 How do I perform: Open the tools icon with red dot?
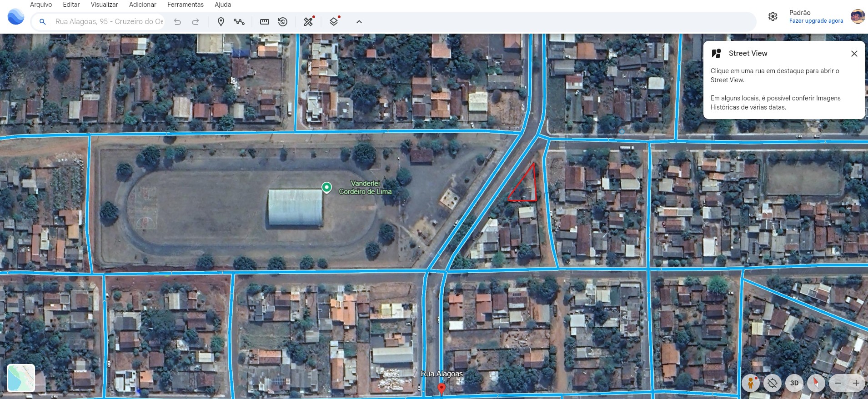tap(309, 21)
